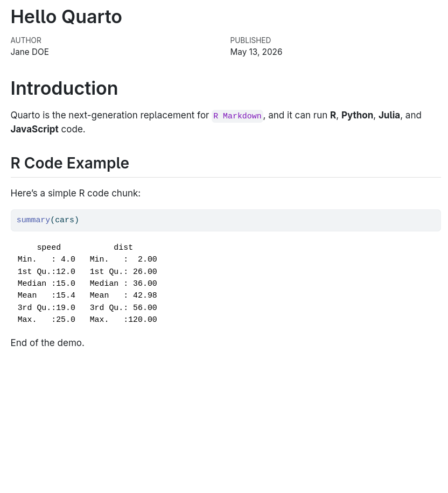Click the Max. :120.00 dist value
The height and width of the screenshot is (493, 448).
(123, 320)
